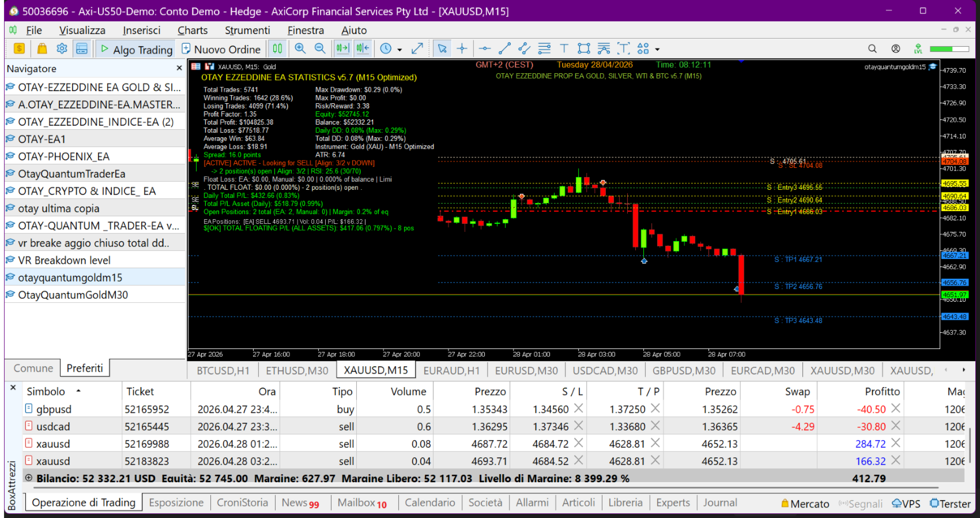
Task: Switch to the Preferiti navigator tab
Action: (x=85, y=368)
